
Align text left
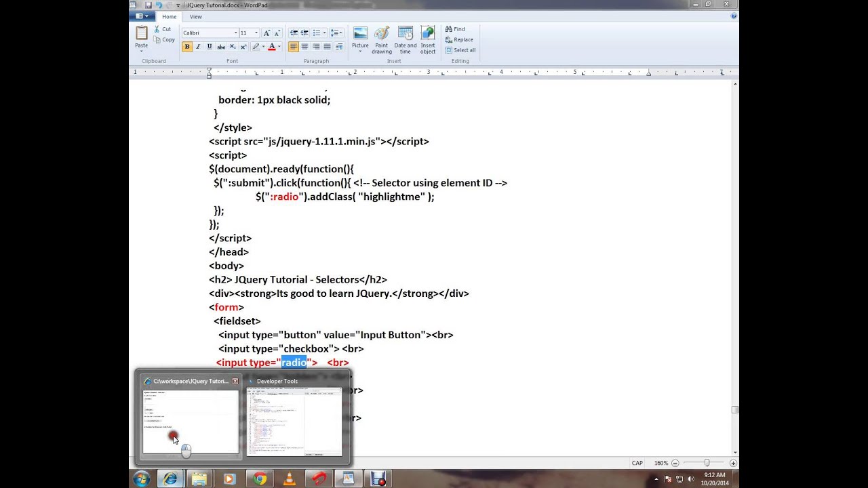(294, 47)
